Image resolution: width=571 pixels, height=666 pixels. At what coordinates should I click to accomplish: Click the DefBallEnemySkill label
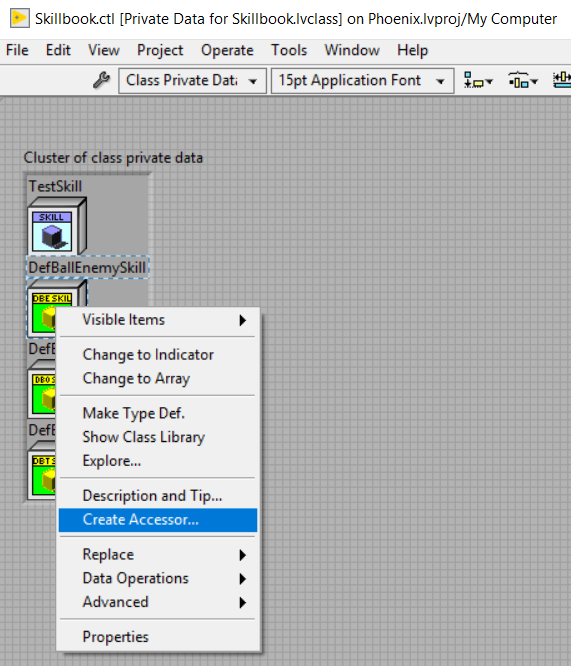87,268
